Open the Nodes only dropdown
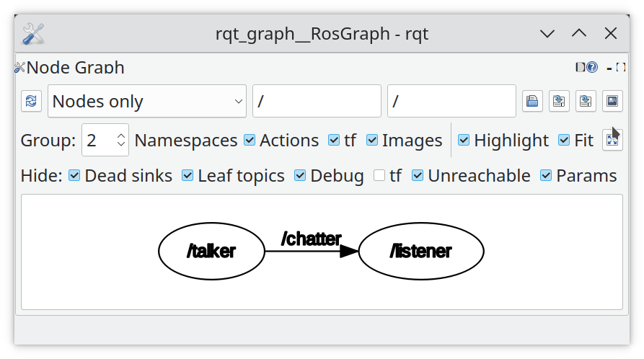This screenshot has width=644, height=359. tap(147, 101)
